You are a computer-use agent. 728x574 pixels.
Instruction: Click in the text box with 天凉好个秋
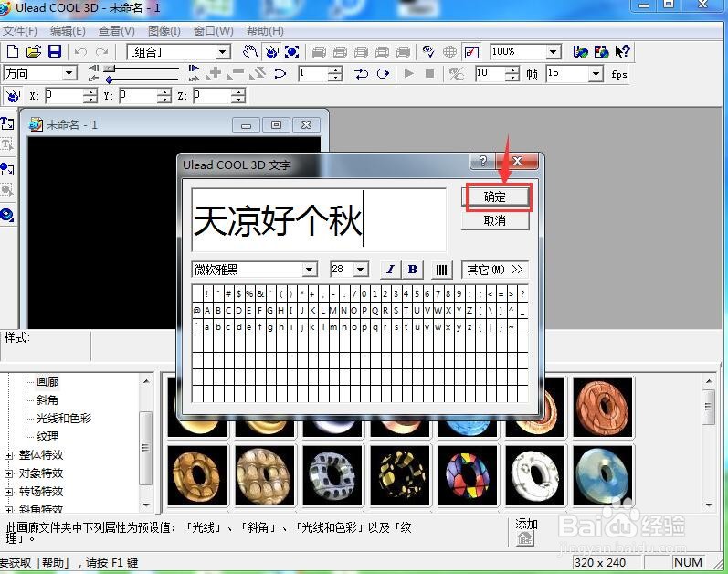pos(319,219)
